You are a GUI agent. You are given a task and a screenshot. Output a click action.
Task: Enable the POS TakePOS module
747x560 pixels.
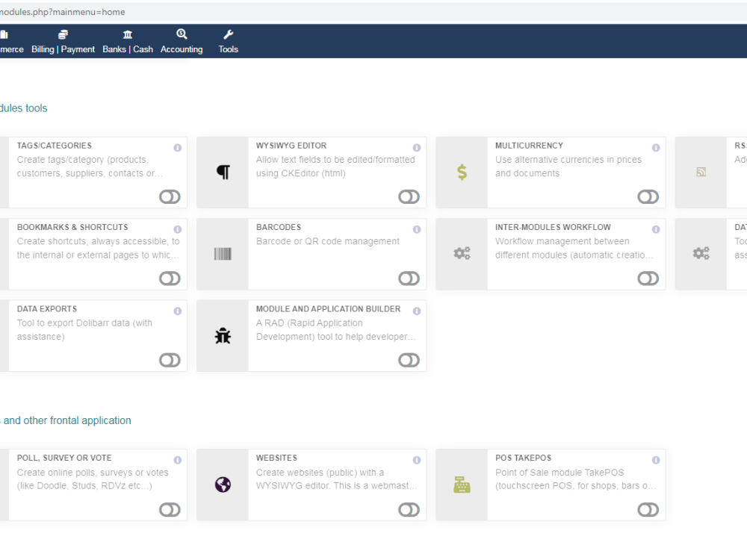pyautogui.click(x=648, y=509)
